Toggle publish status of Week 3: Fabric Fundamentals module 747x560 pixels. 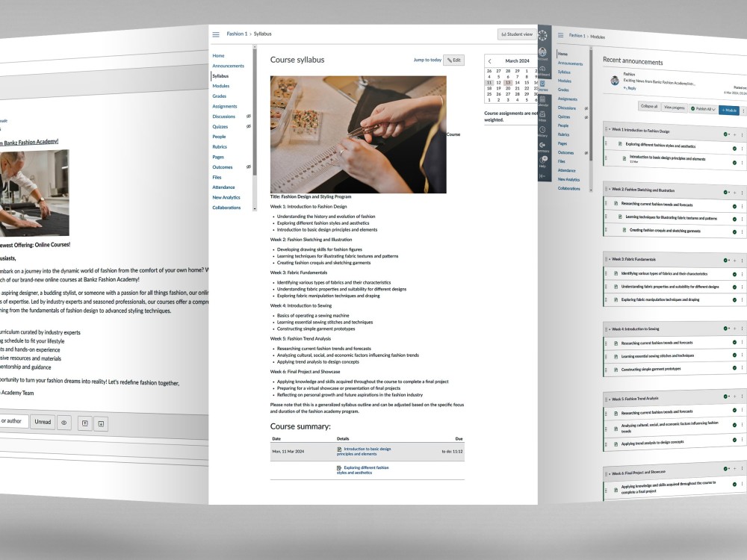(x=725, y=261)
